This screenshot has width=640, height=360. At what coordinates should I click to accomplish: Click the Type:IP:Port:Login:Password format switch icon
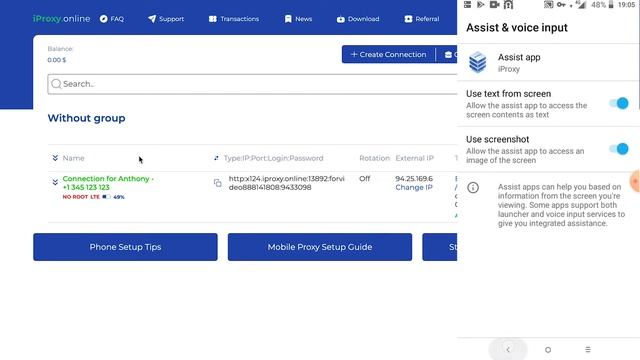pos(216,158)
